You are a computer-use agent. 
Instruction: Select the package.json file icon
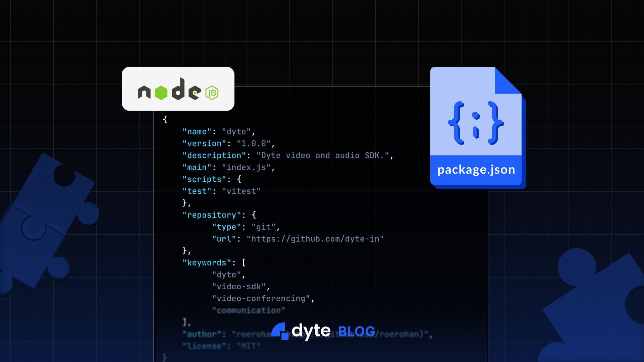click(x=478, y=128)
